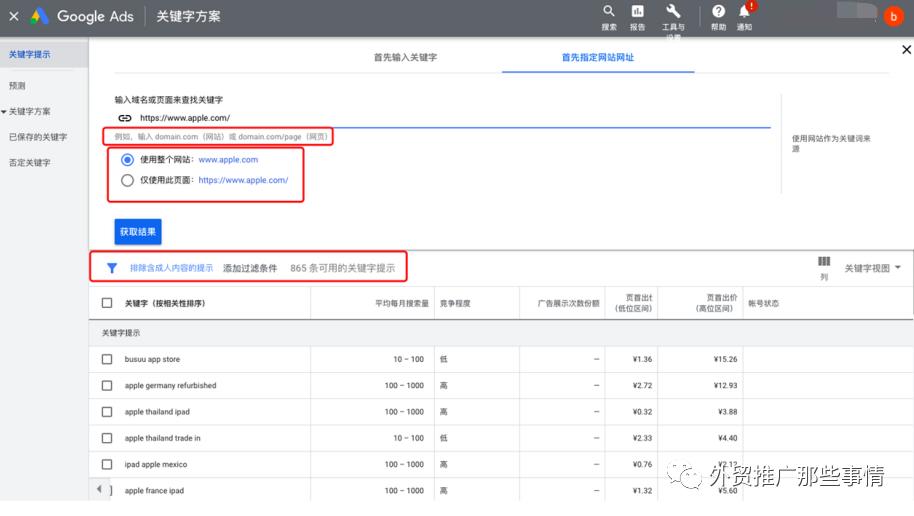
Task: Toggle the select-all keywords header checkbox
Action: click(x=107, y=303)
